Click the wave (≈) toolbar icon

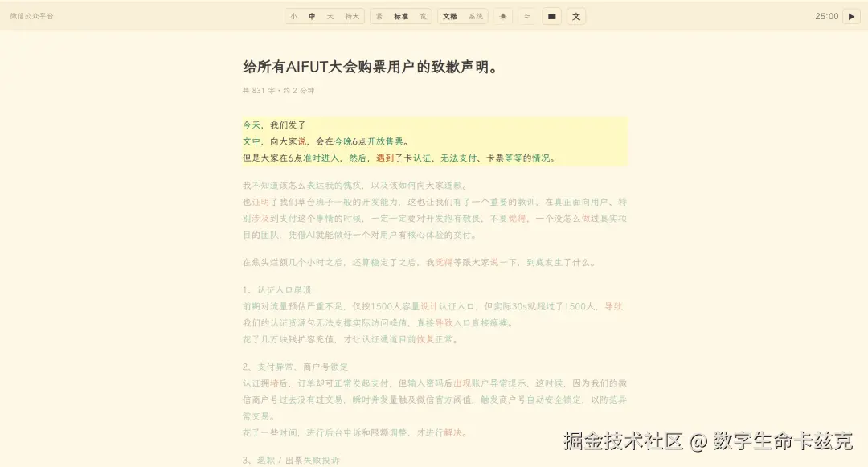pos(527,16)
